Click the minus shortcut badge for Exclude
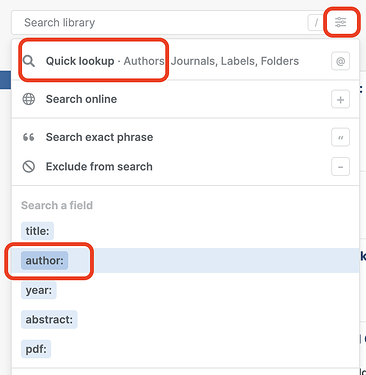The height and width of the screenshot is (375, 366). [x=340, y=166]
